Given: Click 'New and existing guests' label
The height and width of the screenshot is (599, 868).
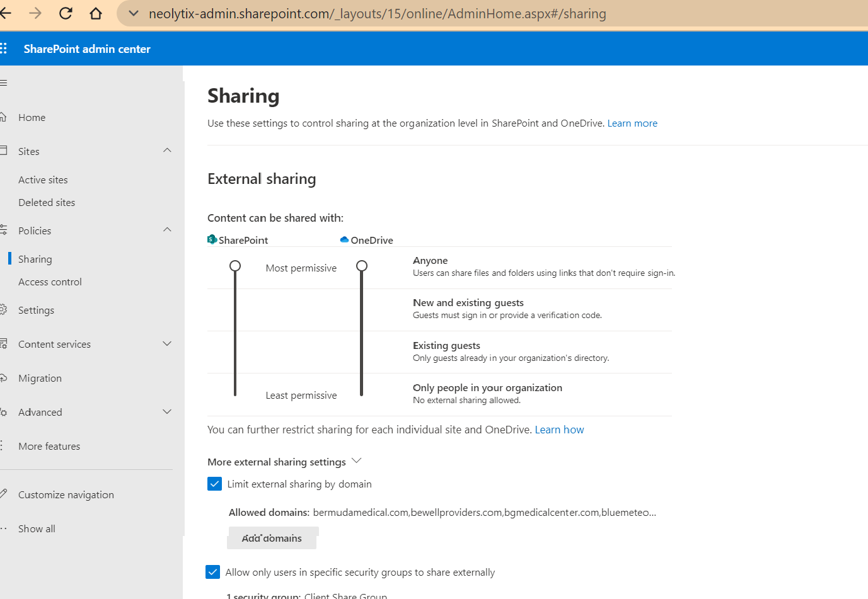Looking at the screenshot, I should click(x=468, y=303).
